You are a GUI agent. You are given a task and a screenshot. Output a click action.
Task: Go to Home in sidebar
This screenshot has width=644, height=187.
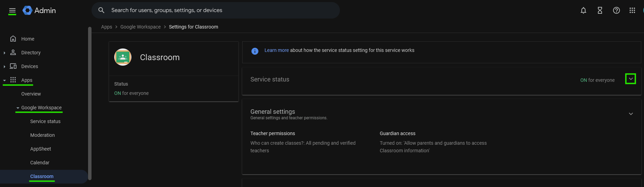28,39
